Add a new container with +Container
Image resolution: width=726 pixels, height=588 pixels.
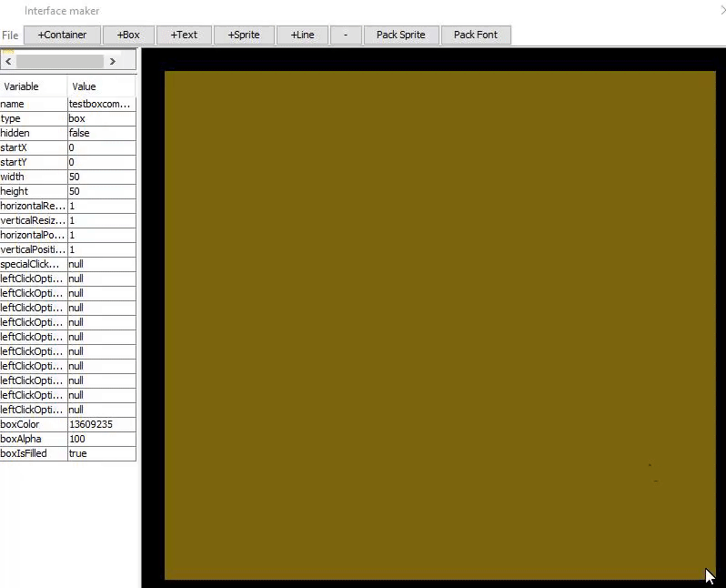coord(62,35)
